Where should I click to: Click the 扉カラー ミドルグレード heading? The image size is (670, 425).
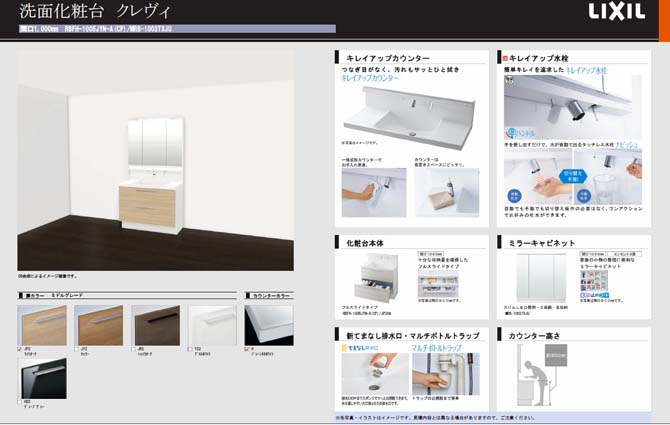pos(54,296)
